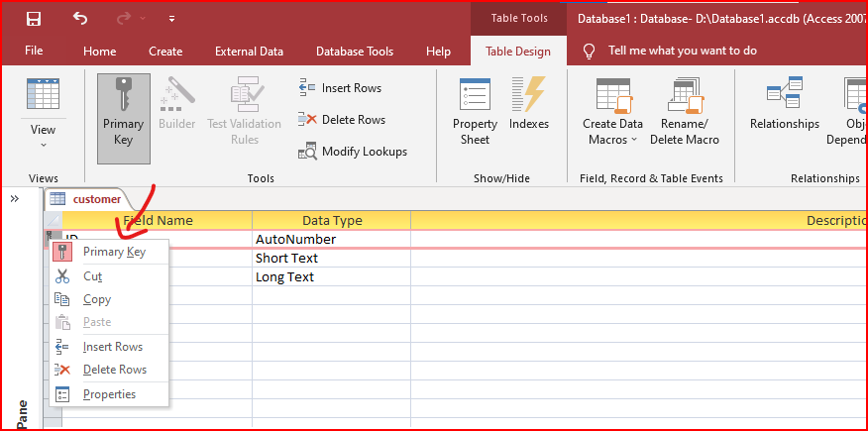Choose Properties from the context menu
The height and width of the screenshot is (431, 868).
pyautogui.click(x=109, y=394)
